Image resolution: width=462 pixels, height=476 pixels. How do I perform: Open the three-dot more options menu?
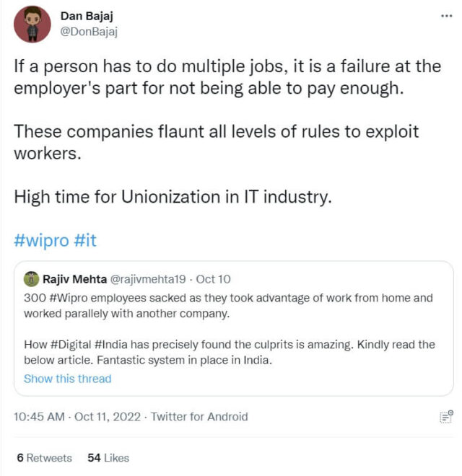pos(446,16)
